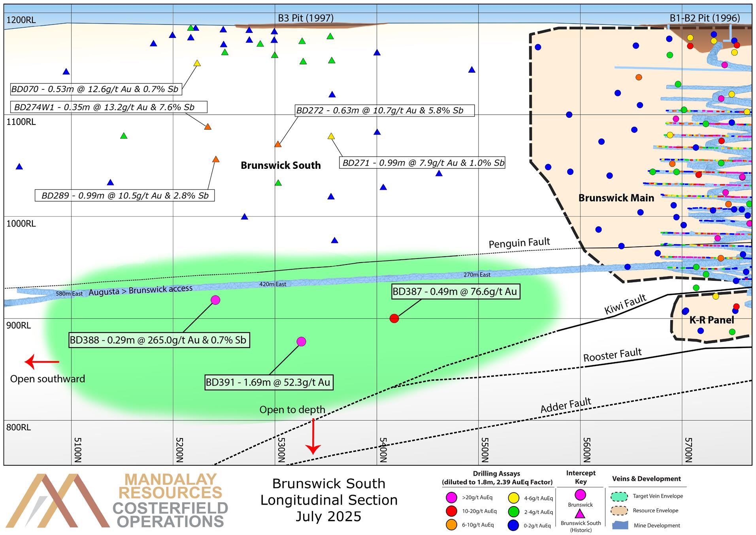Click the green Target Vein Envelope legend swatch
This screenshot has width=756, height=535.
pos(619,496)
